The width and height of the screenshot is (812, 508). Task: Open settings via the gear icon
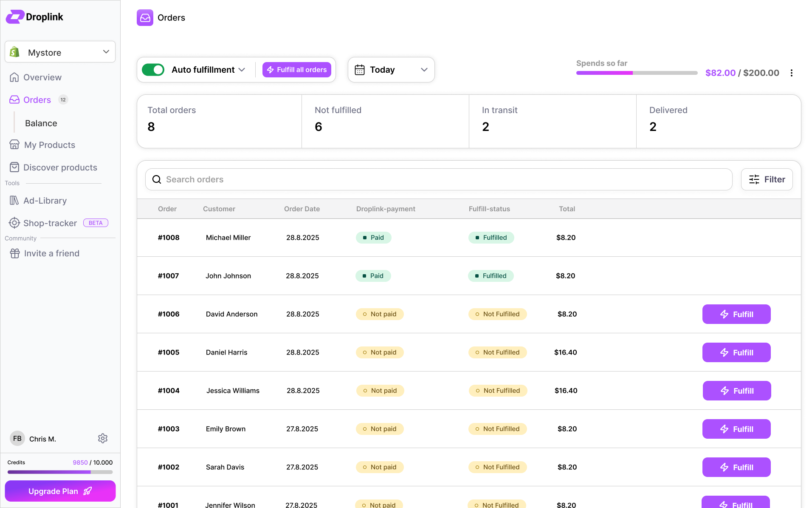[103, 438]
